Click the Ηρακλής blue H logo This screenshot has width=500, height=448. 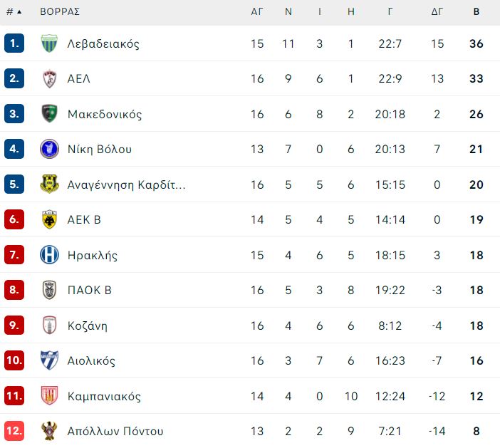(49, 255)
